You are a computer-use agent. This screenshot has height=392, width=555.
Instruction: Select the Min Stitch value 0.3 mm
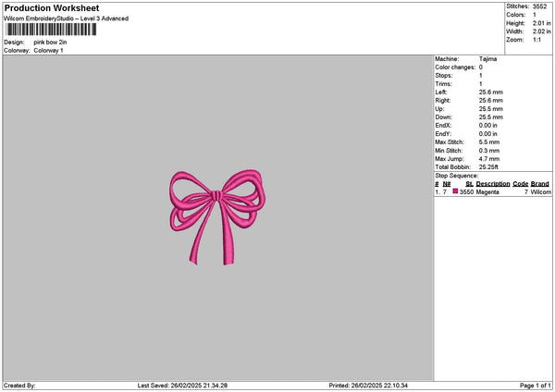(489, 151)
